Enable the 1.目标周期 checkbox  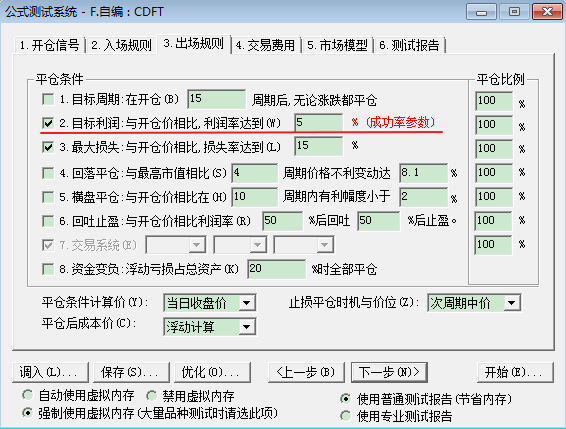click(x=48, y=99)
